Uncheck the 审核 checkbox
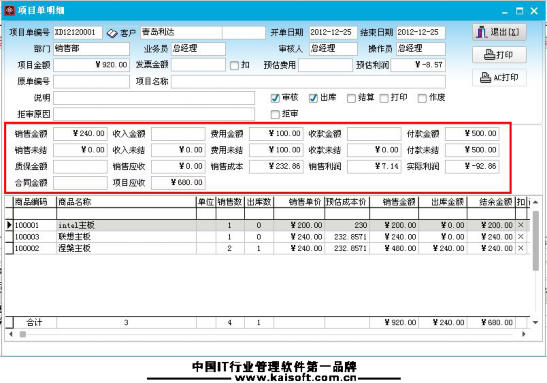 point(275,98)
